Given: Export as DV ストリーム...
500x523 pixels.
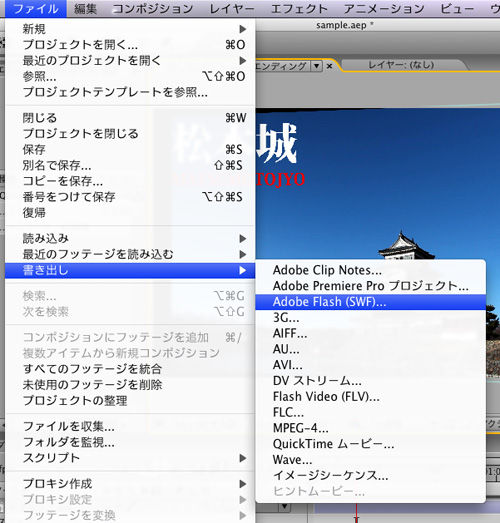Looking at the screenshot, I should (x=371, y=381).
